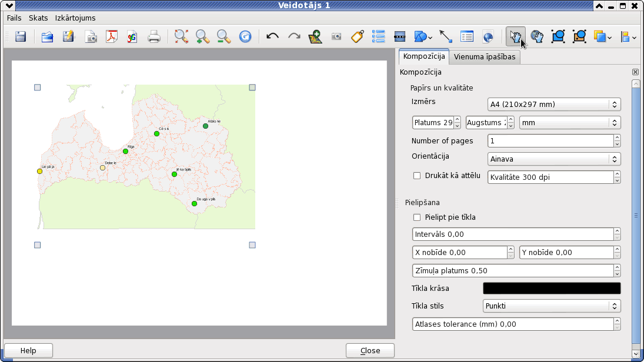Screen dimensions: 644x362
Task: Select the Add scale bar tool
Action: (399, 37)
